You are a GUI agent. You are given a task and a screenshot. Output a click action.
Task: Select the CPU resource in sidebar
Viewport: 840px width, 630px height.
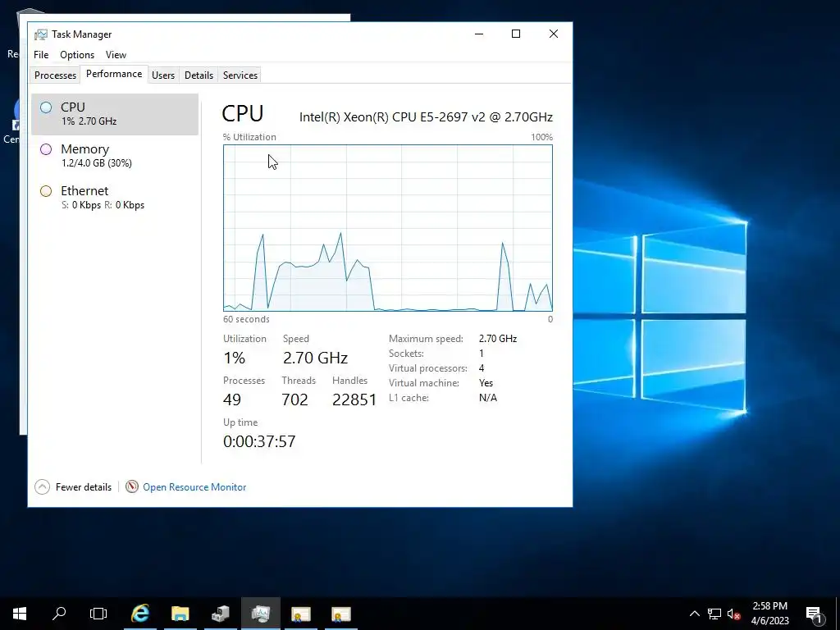(x=115, y=114)
